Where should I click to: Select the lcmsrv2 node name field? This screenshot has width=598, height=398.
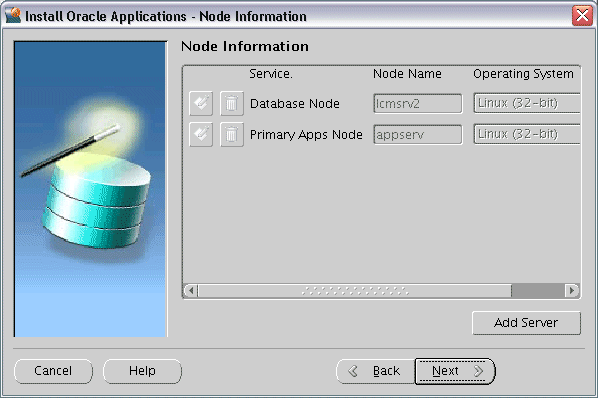coord(418,103)
